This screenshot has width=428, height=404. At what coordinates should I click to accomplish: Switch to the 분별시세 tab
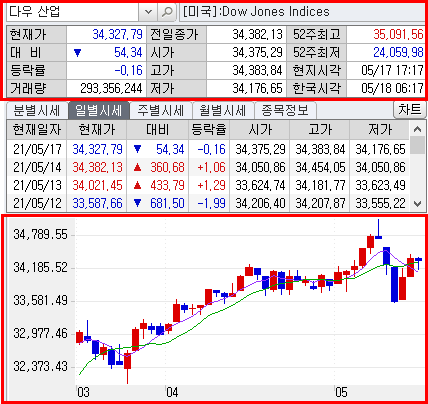click(37, 111)
